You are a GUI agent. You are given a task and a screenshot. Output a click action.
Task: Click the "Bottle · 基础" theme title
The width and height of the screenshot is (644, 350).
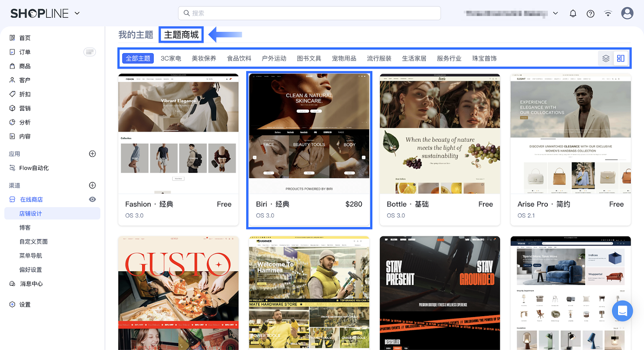408,204
